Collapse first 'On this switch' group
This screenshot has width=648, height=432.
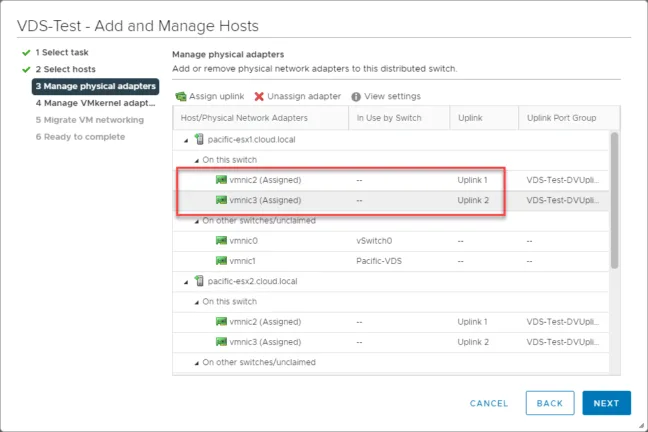click(x=197, y=161)
